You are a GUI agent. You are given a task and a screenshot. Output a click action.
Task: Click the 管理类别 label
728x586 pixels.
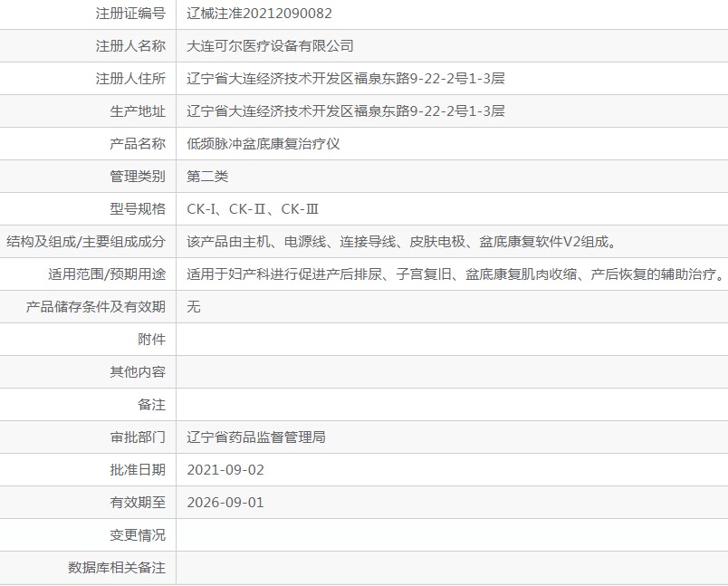(138, 177)
